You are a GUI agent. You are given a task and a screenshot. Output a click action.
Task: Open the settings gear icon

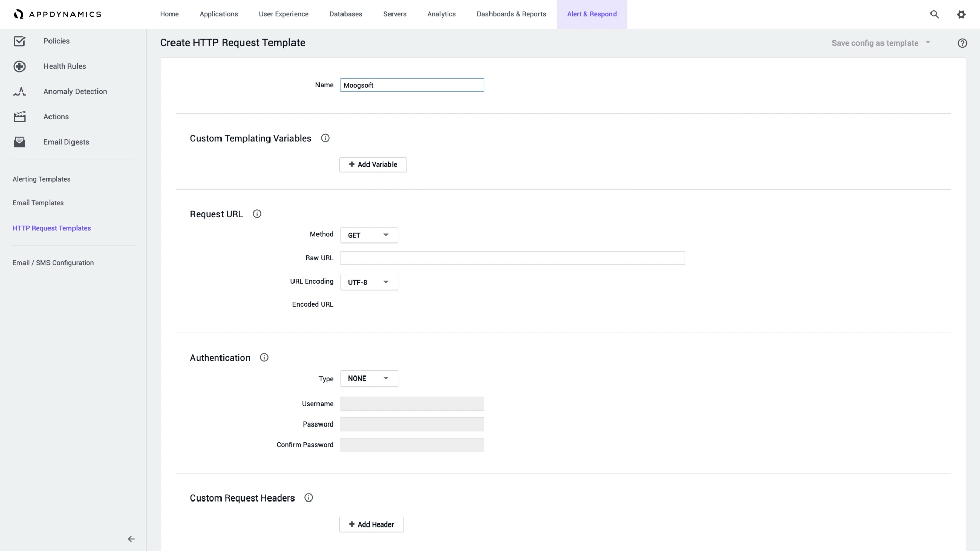click(961, 14)
